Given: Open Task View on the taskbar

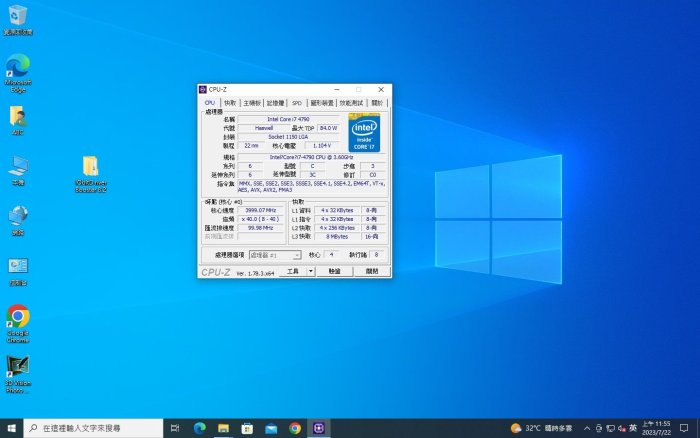Looking at the screenshot, I should coord(175,428).
